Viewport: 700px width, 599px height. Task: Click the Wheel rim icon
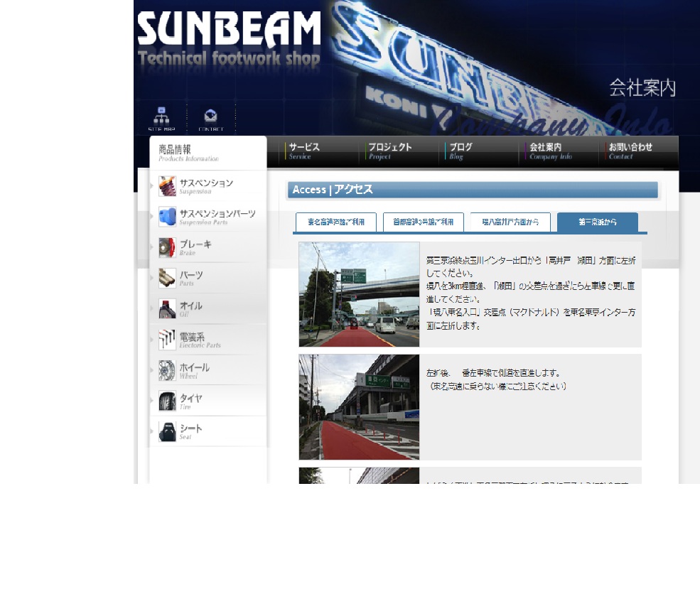(x=168, y=370)
